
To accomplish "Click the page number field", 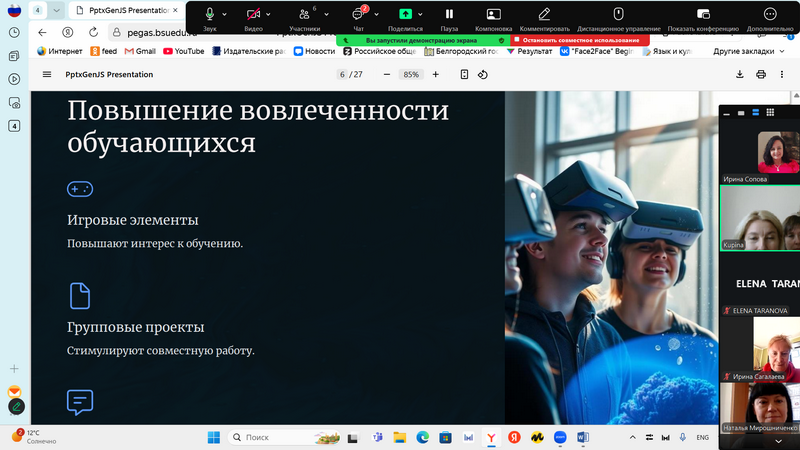I will click(342, 74).
